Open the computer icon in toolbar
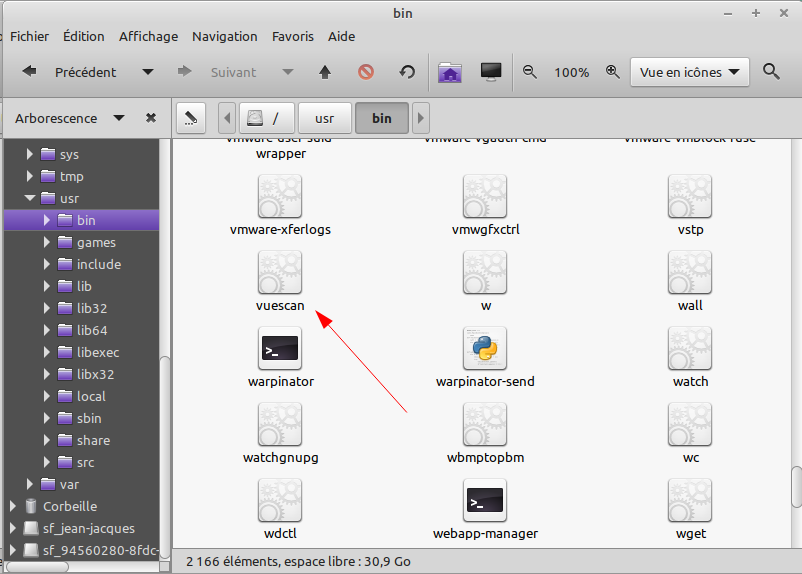 (491, 72)
